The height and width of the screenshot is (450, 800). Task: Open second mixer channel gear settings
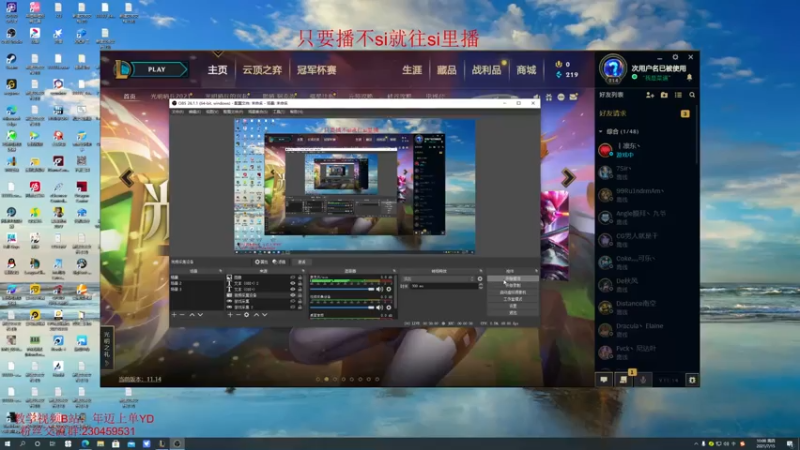[x=389, y=307]
